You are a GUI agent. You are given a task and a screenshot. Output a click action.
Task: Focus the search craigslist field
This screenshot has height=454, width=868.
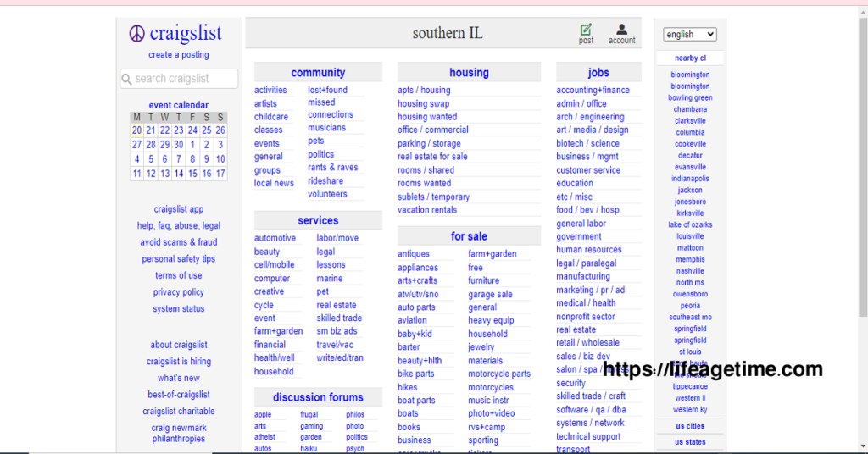pyautogui.click(x=179, y=79)
